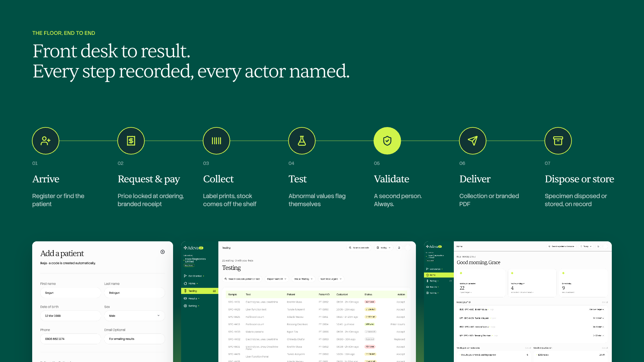
Task: Click the search barcode, patient or test field
Action: pyautogui.click(x=243, y=279)
